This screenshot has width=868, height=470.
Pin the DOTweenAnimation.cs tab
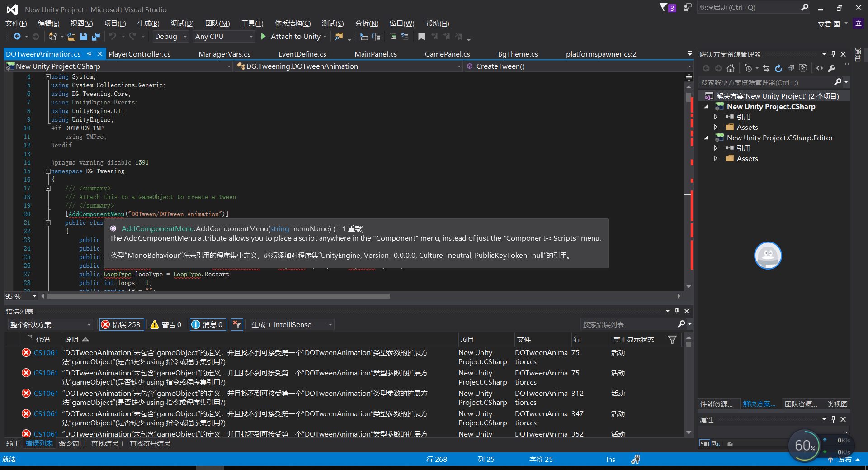click(89, 54)
